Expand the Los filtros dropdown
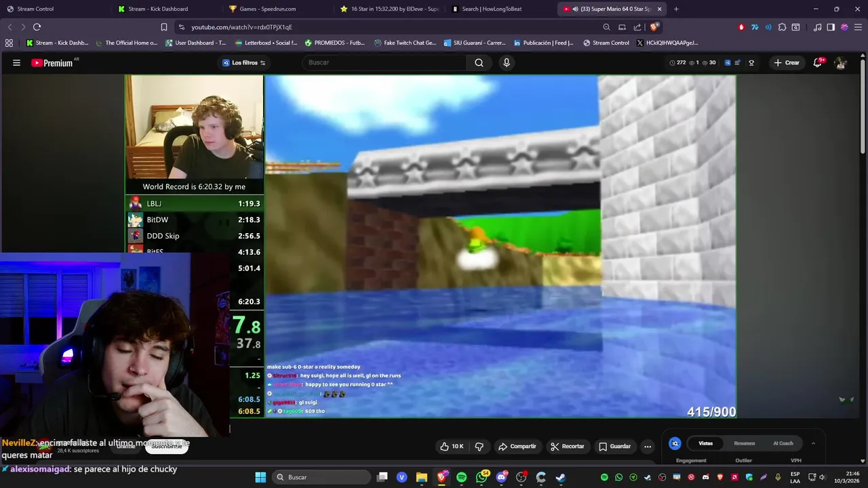 click(x=244, y=62)
